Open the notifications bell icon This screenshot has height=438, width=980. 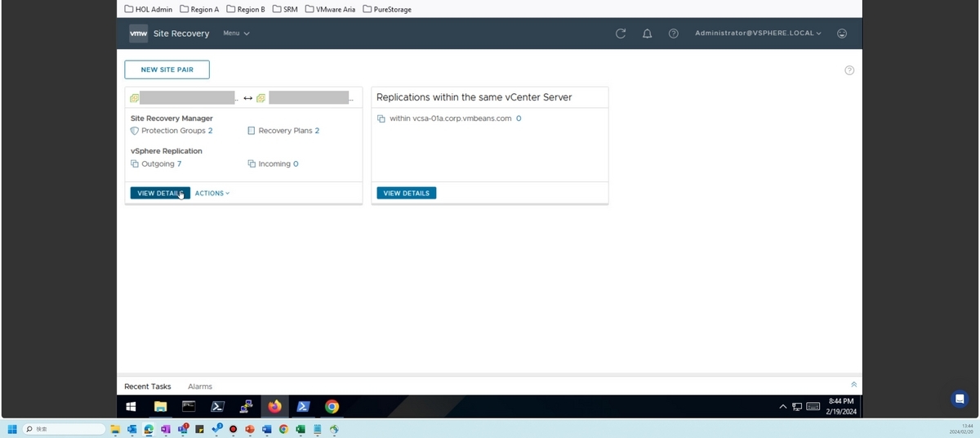tap(647, 34)
